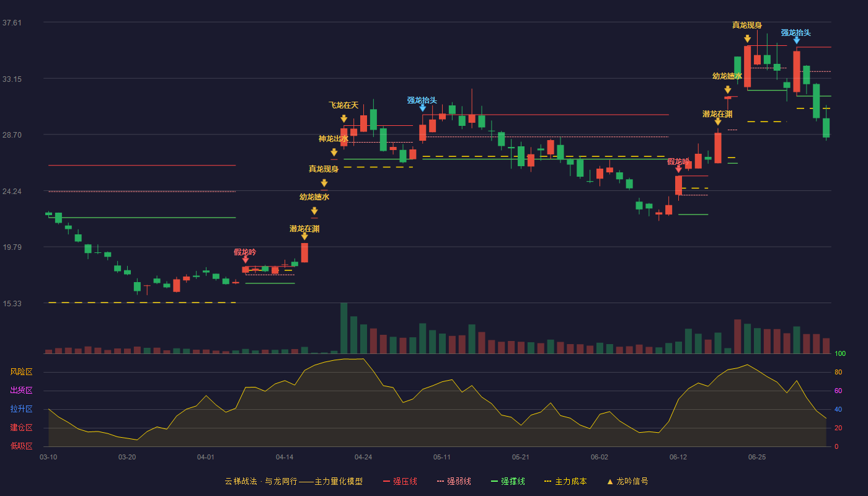Click the 飞龙在天 signal arrow marker
Image resolution: width=868 pixels, height=496 pixels.
click(x=344, y=118)
